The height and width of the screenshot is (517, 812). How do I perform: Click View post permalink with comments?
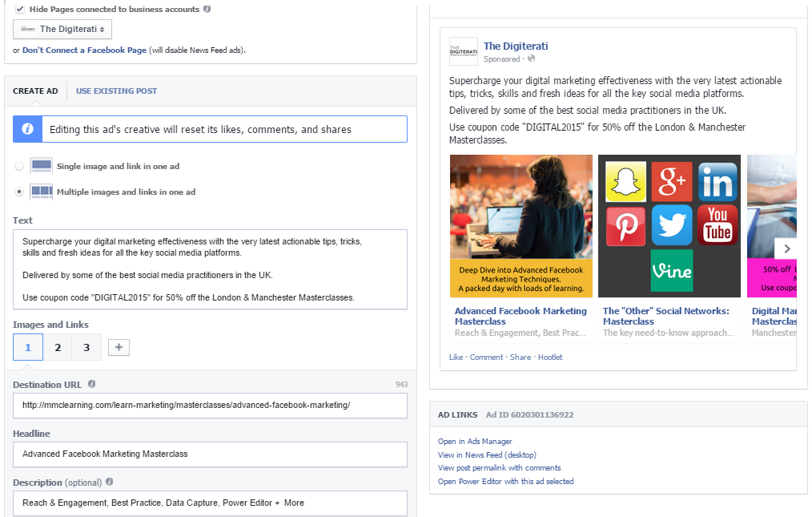point(499,468)
